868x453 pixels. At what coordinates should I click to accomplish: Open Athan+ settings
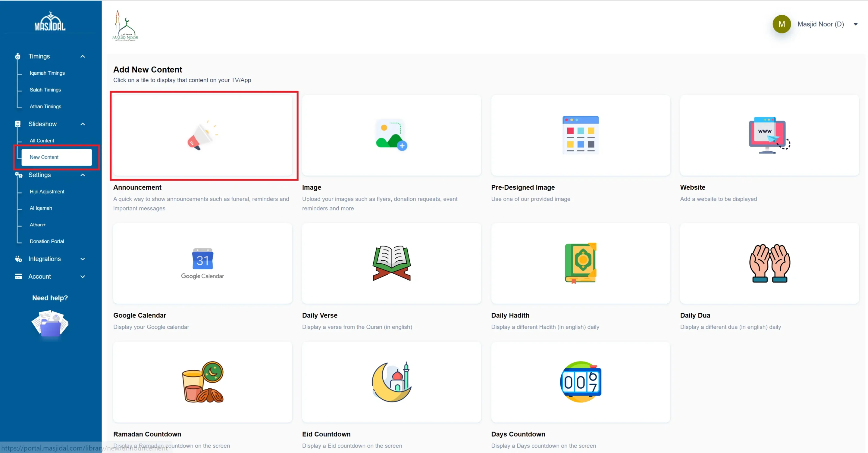pos(37,225)
